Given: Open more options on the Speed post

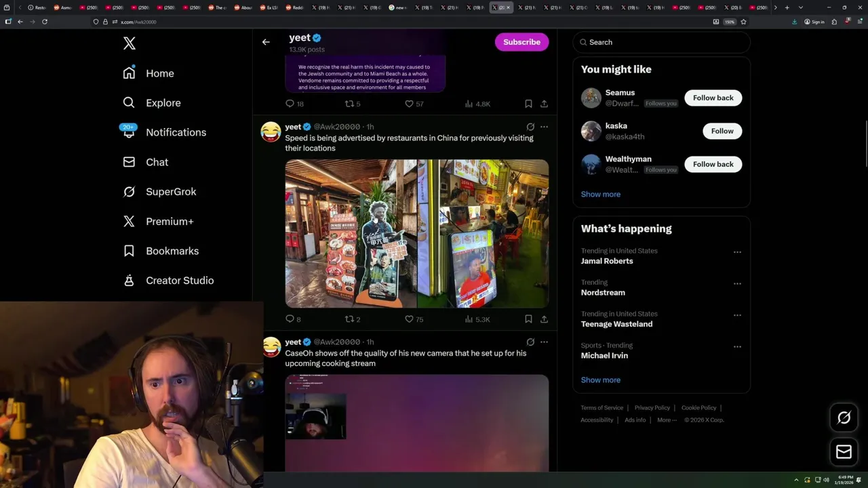Looking at the screenshot, I should [x=544, y=127].
